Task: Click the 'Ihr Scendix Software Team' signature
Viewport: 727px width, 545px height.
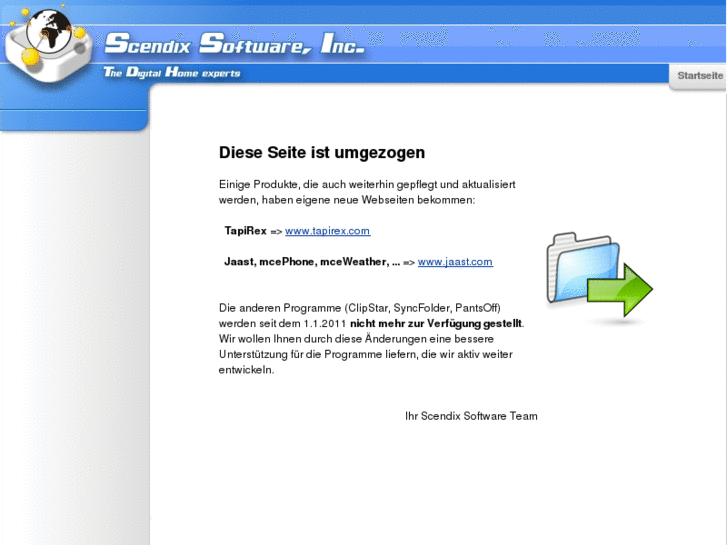Action: pos(471,416)
